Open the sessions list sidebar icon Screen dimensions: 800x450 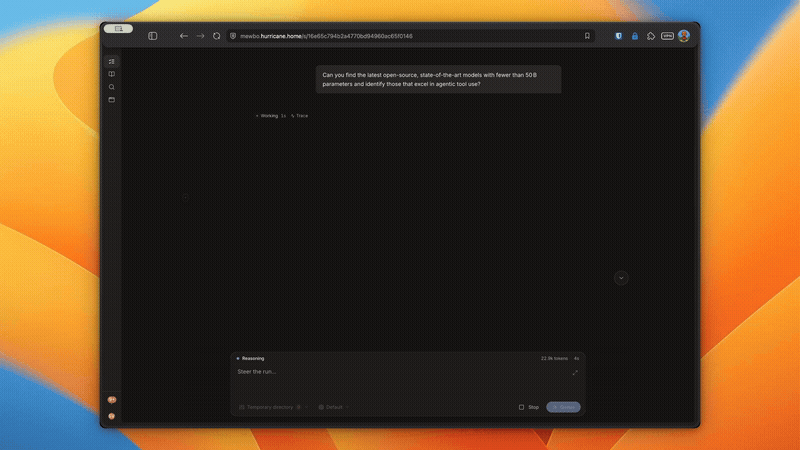pyautogui.click(x=112, y=62)
